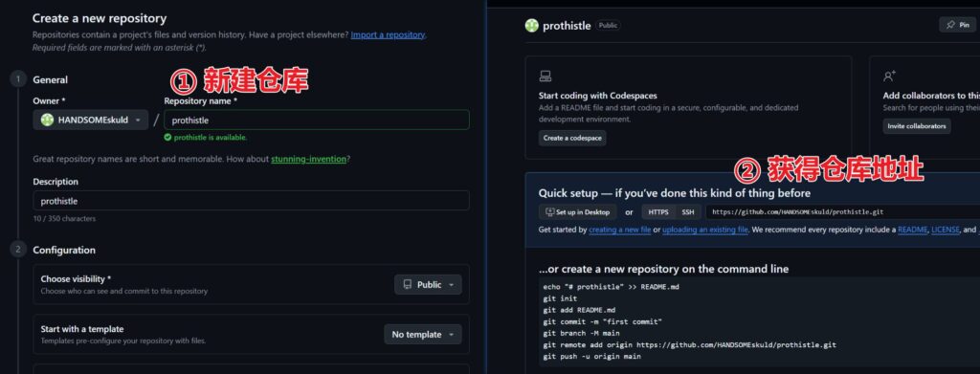Click the Create a codespace button
Screen dimensions: 980x374
point(572,138)
